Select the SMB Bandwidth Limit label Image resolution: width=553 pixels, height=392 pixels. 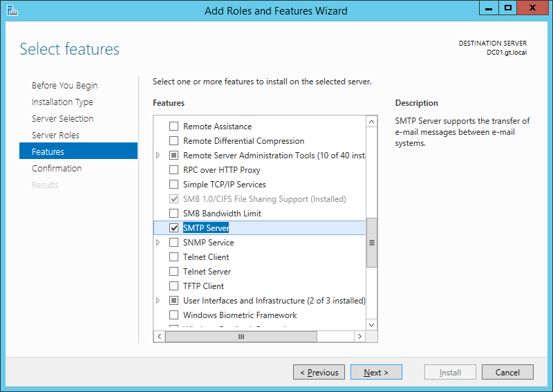point(222,214)
